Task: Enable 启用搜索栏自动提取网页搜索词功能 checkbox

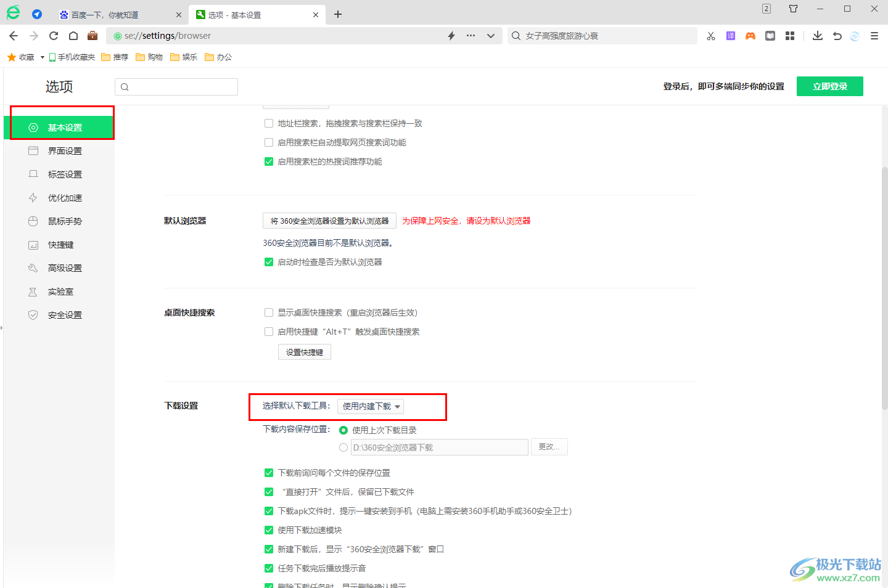Action: (x=269, y=142)
